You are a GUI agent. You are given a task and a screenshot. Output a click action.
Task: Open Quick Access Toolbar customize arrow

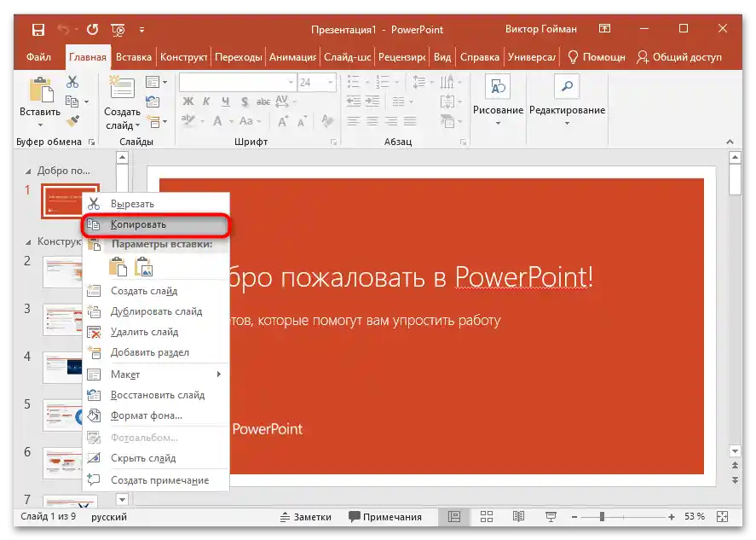(x=141, y=30)
